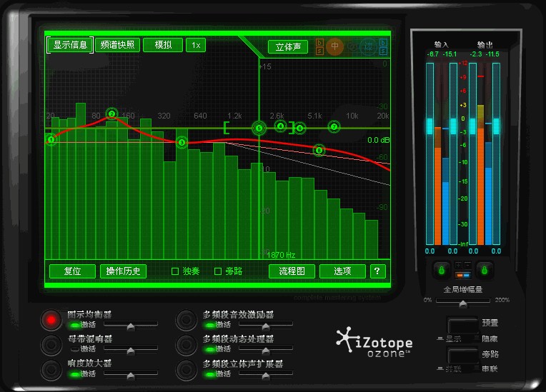Click the 全局增幅量 slider handle
Image resolution: width=546 pixels, height=392 pixels.
pyautogui.click(x=463, y=303)
